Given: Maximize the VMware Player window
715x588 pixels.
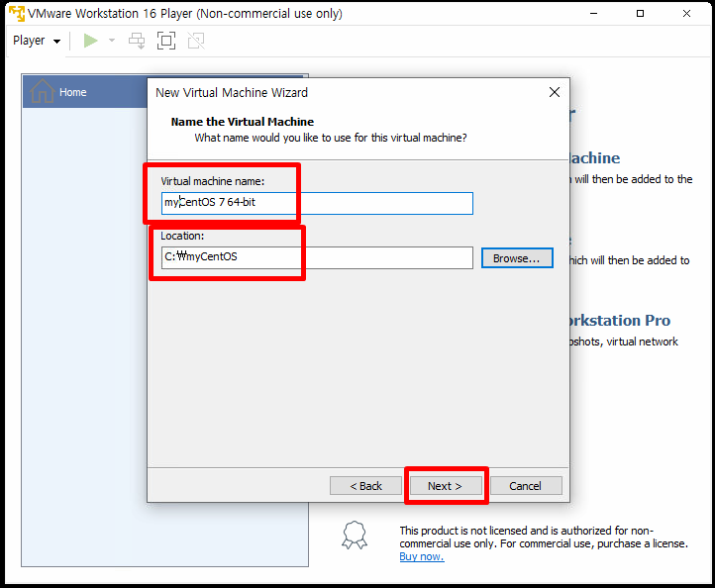Looking at the screenshot, I should click(x=640, y=13).
